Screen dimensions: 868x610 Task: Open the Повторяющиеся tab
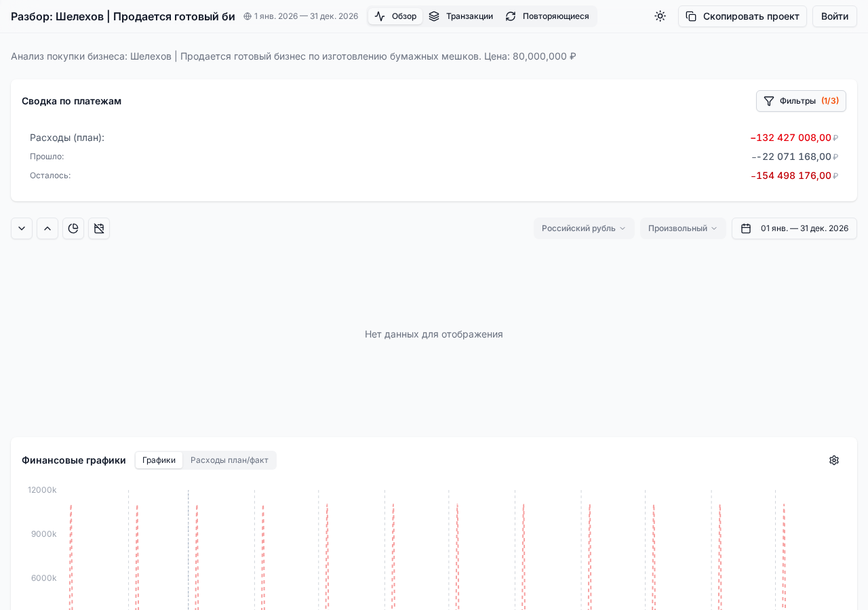coord(555,16)
